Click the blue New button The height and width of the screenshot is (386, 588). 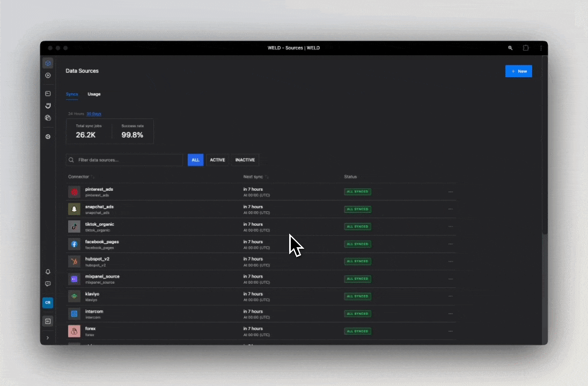[518, 71]
